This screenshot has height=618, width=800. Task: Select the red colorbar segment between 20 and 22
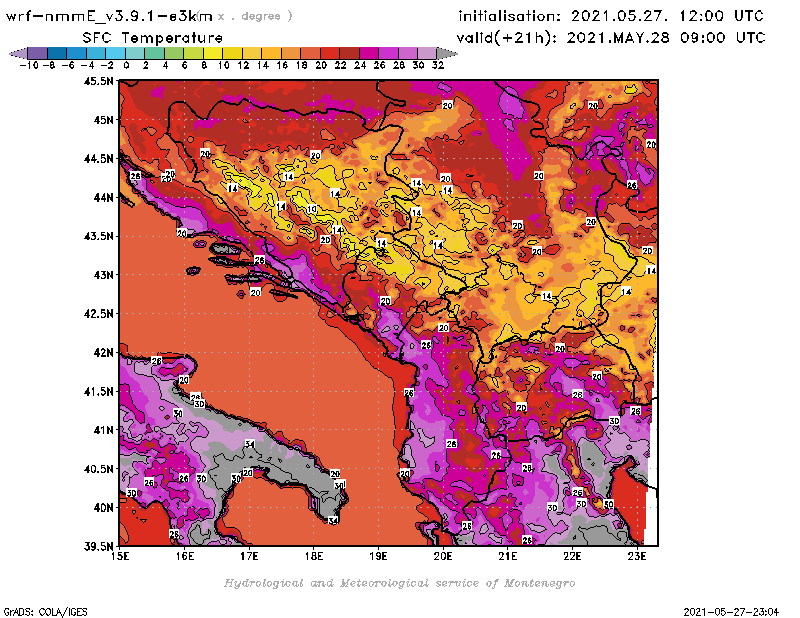click(330, 53)
